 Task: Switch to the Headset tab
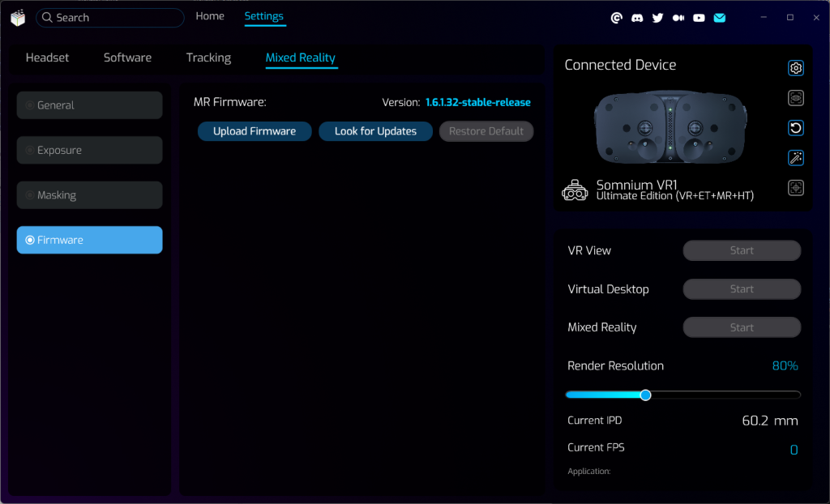click(x=47, y=58)
